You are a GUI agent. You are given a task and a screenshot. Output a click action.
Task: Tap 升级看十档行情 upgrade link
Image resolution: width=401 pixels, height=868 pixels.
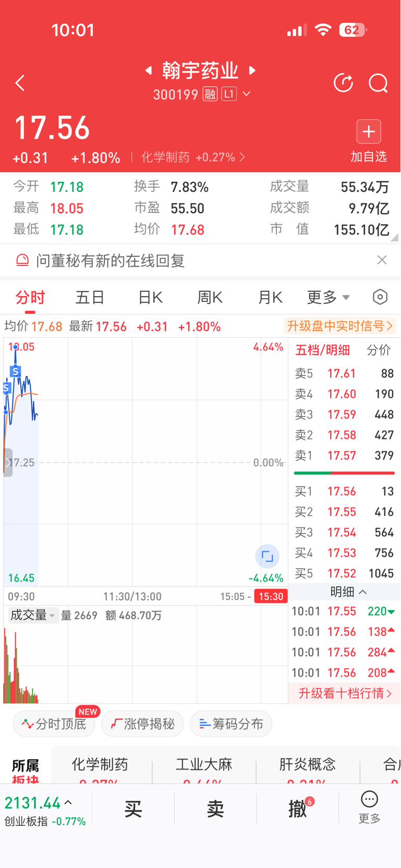(345, 693)
